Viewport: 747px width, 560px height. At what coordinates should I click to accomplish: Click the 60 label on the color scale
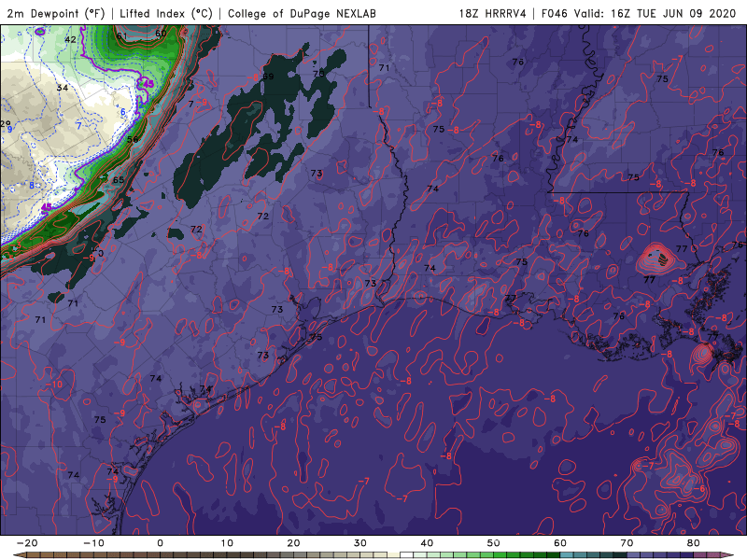click(560, 543)
